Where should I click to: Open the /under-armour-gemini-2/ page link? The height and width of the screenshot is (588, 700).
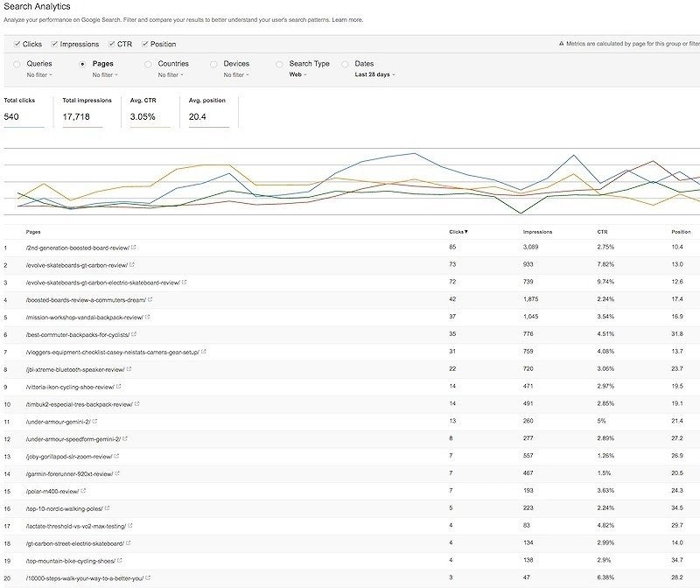pyautogui.click(x=58, y=422)
